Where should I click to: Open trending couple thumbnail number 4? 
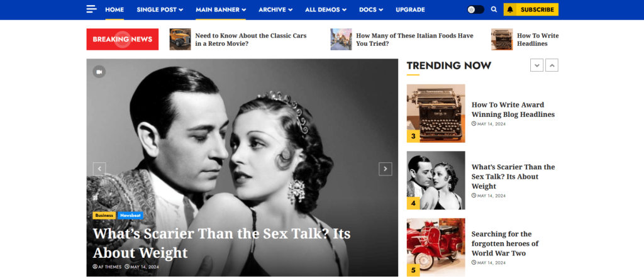point(436,181)
